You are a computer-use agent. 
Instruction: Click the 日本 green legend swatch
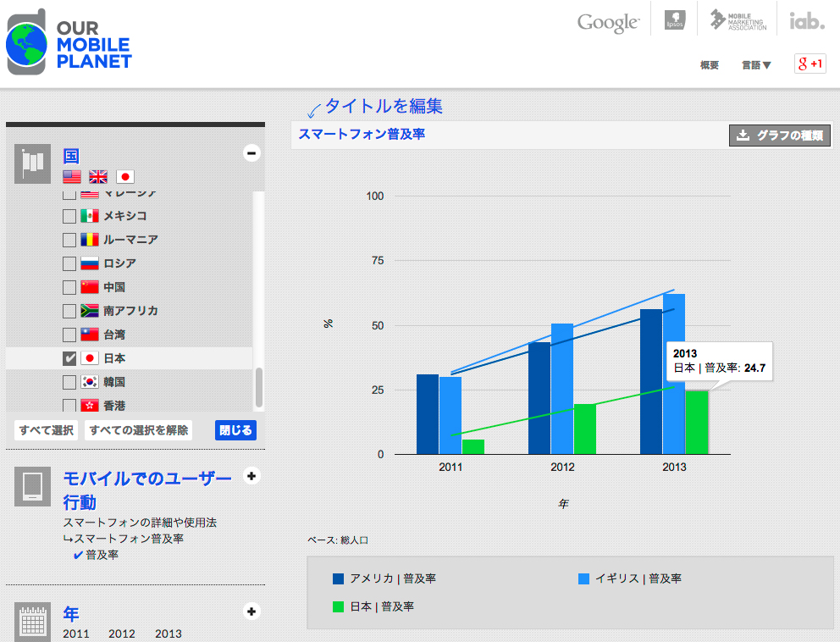click(x=338, y=606)
